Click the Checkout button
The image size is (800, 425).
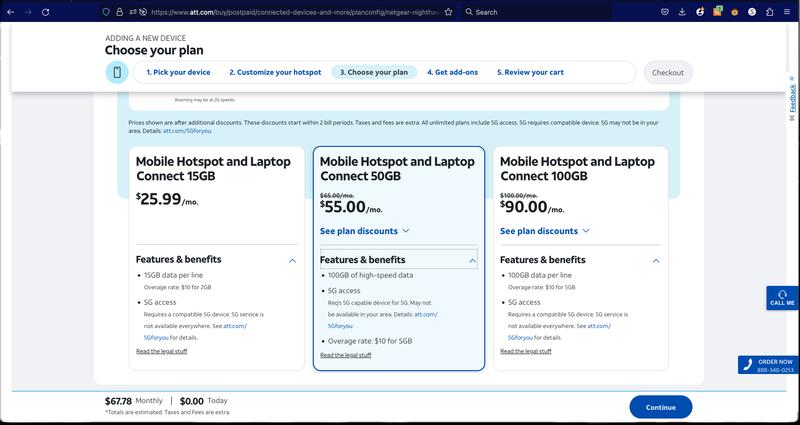(668, 72)
